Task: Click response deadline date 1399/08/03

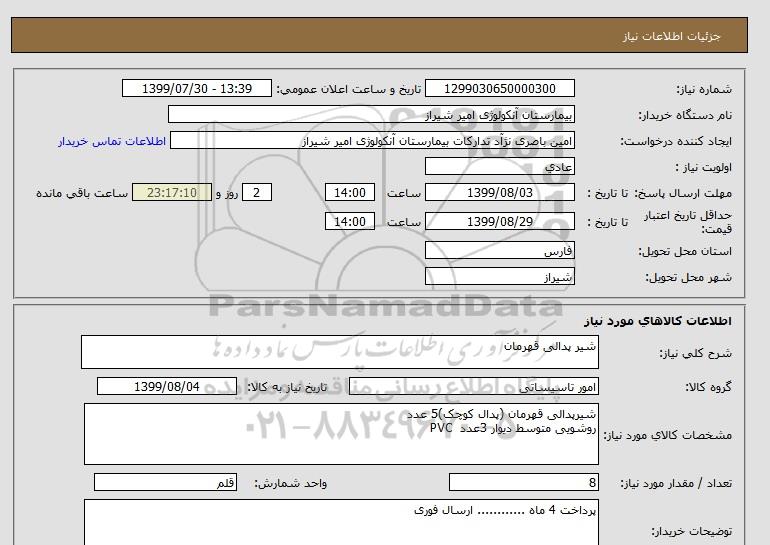Action: 499,193
